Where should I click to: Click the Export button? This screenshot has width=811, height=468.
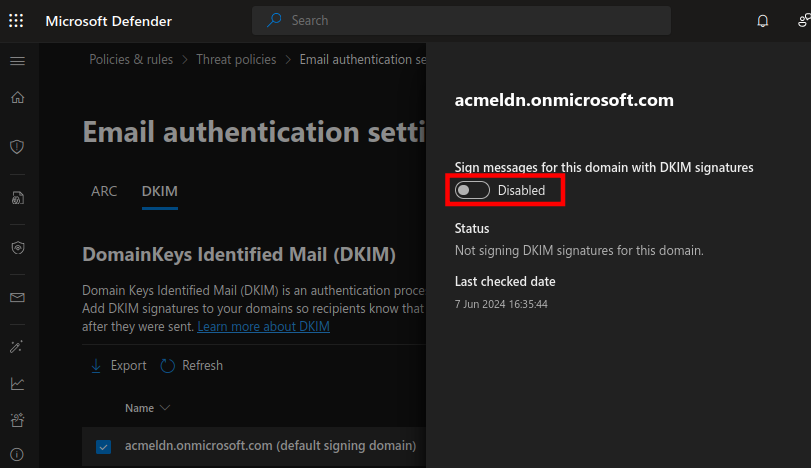pyautogui.click(x=119, y=366)
